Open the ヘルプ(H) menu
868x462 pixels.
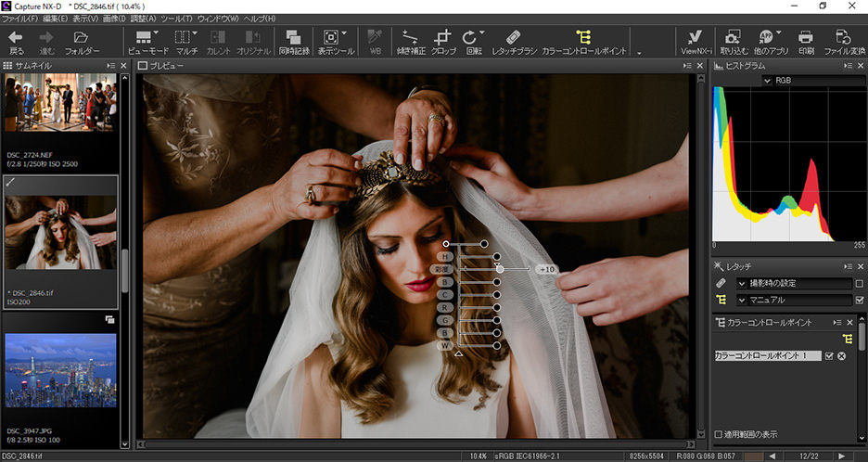click(259, 19)
